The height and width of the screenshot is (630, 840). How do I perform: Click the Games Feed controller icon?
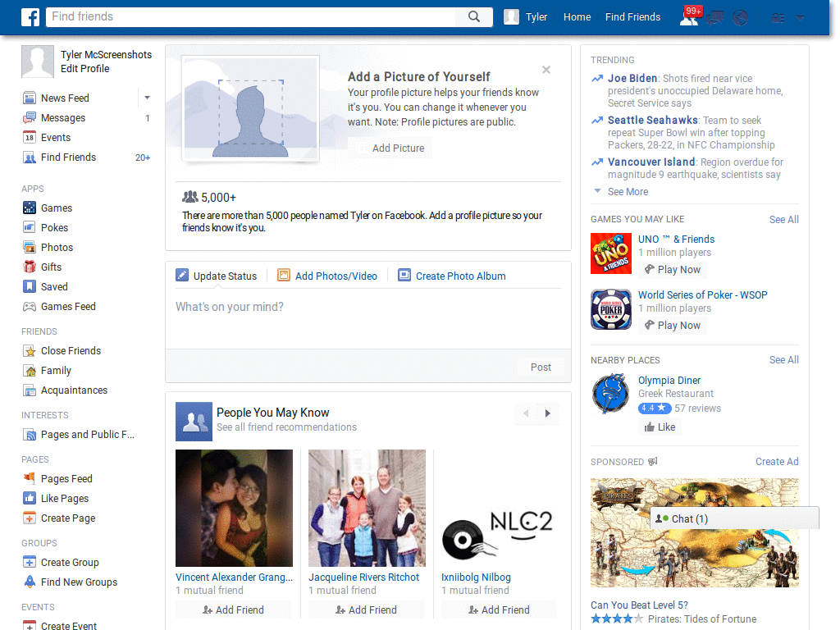coord(30,307)
